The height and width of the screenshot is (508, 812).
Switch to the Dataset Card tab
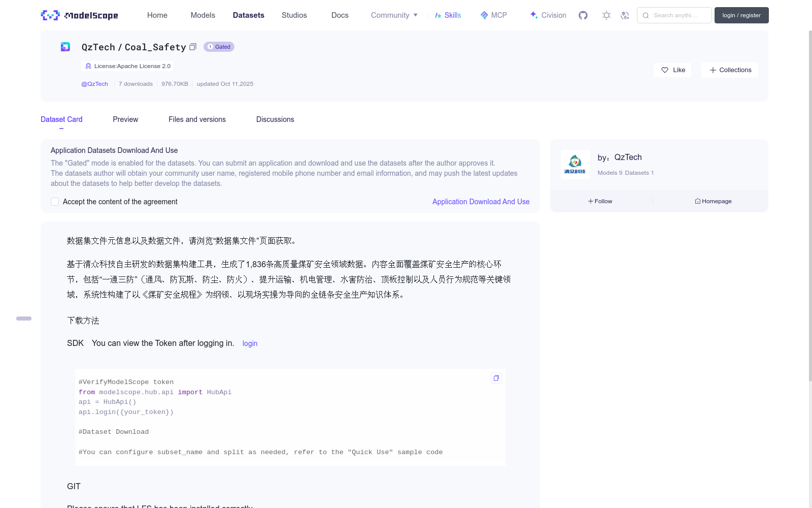(x=61, y=119)
